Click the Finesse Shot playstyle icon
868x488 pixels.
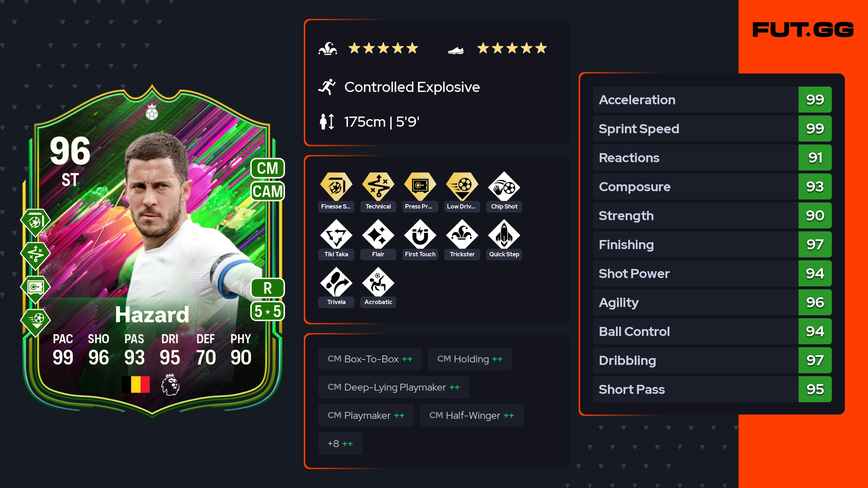click(336, 186)
